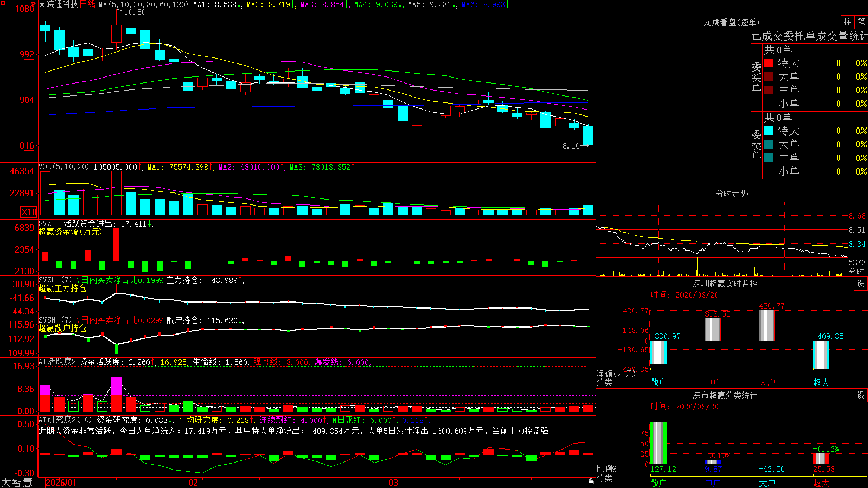This screenshot has height=488, width=868.
Task: Click the 10.80 high price annotation
Action: click(135, 12)
